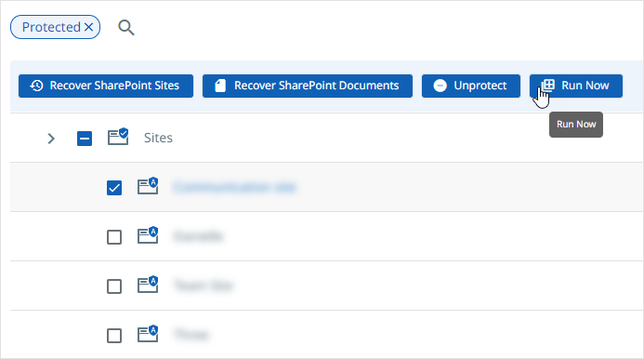Uncheck the checked Communication site checkbox
644x359 pixels.
coord(114,188)
